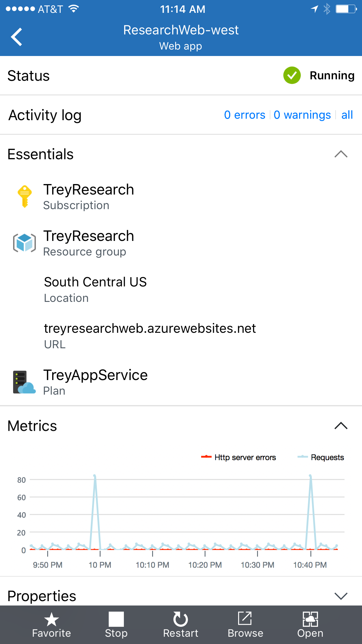362x644 pixels.
Task: Expand the Properties section
Action: (x=341, y=596)
